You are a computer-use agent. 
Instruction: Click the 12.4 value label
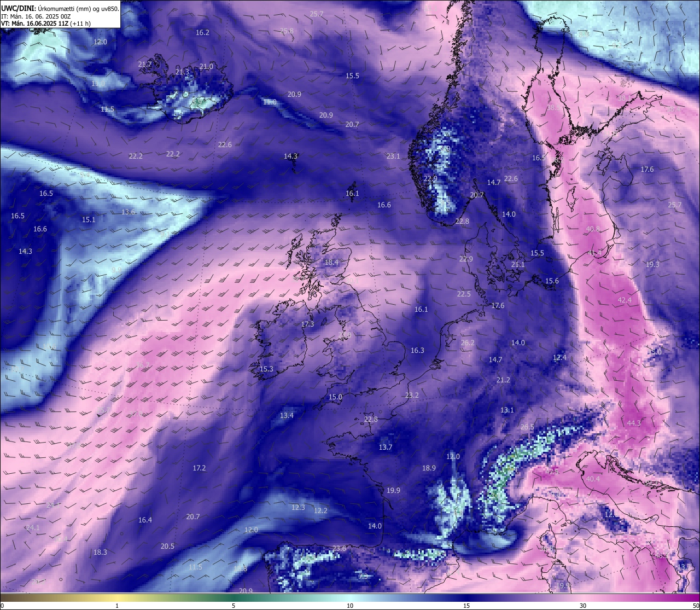[559, 358]
